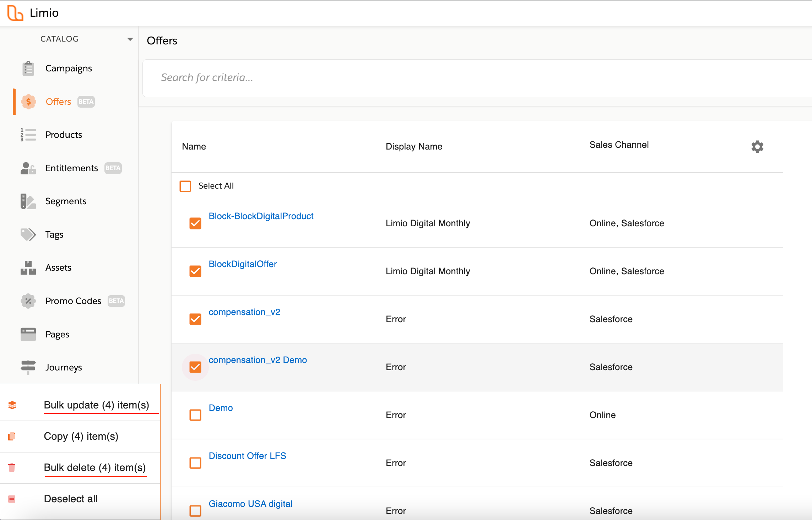Click the Display Name column header

point(414,147)
